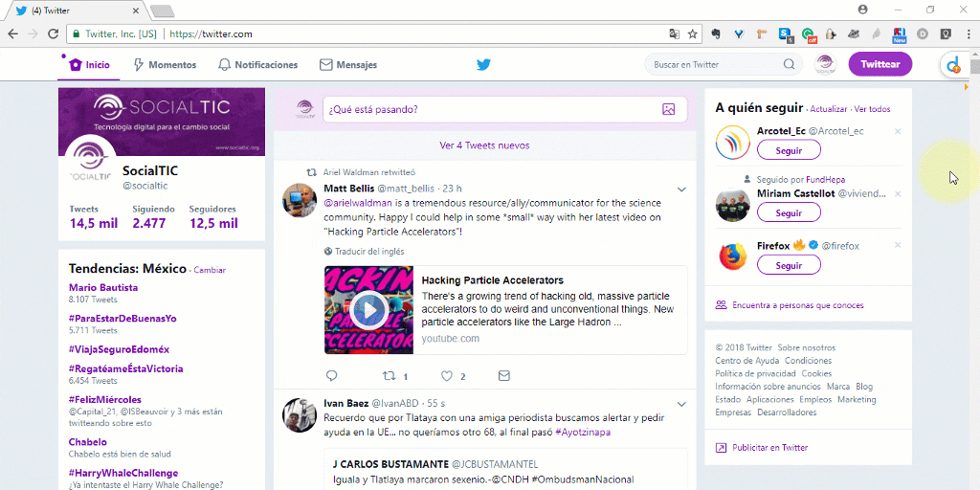Click the SocialTIC profile name
This screenshot has height=490, width=980.
[x=150, y=170]
